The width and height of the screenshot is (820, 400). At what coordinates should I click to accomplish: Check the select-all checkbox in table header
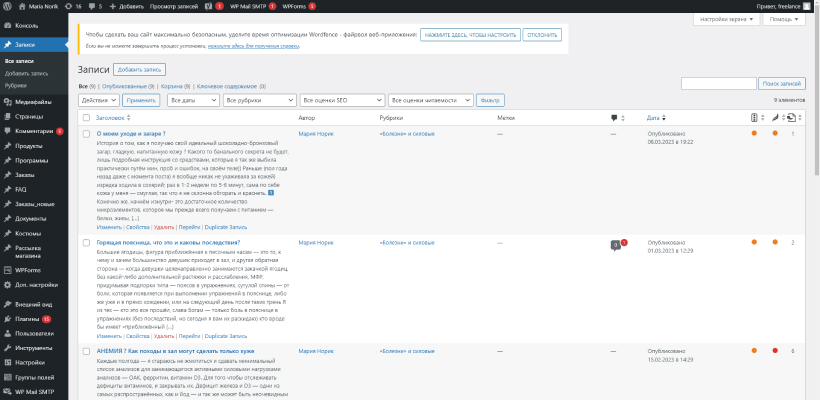pyautogui.click(x=86, y=118)
